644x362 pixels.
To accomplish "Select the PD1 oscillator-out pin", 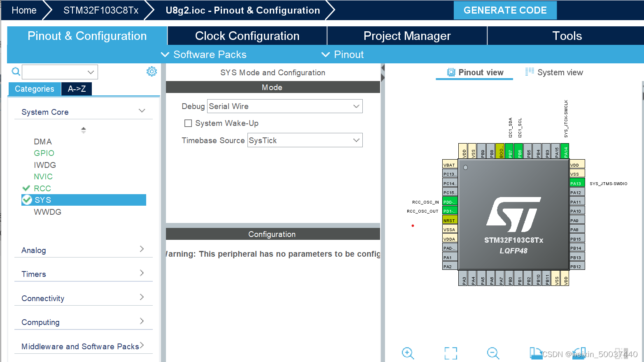I will (x=450, y=211).
